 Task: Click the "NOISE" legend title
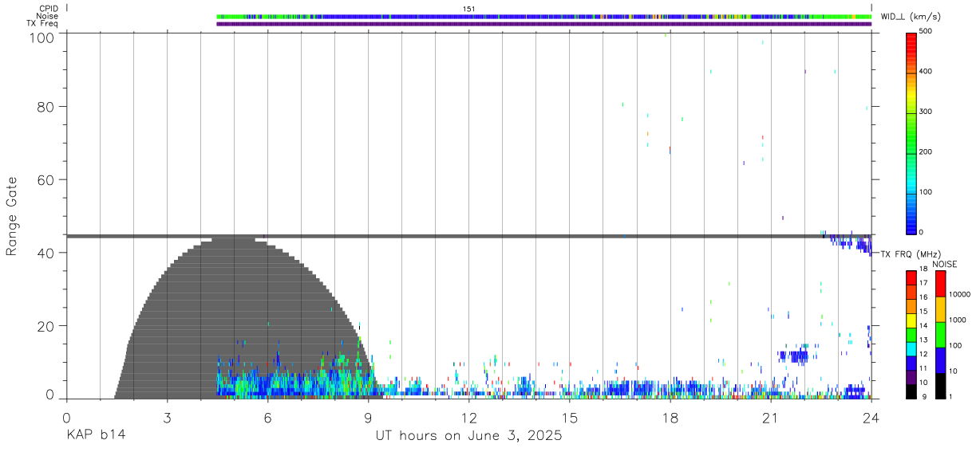[x=944, y=264]
